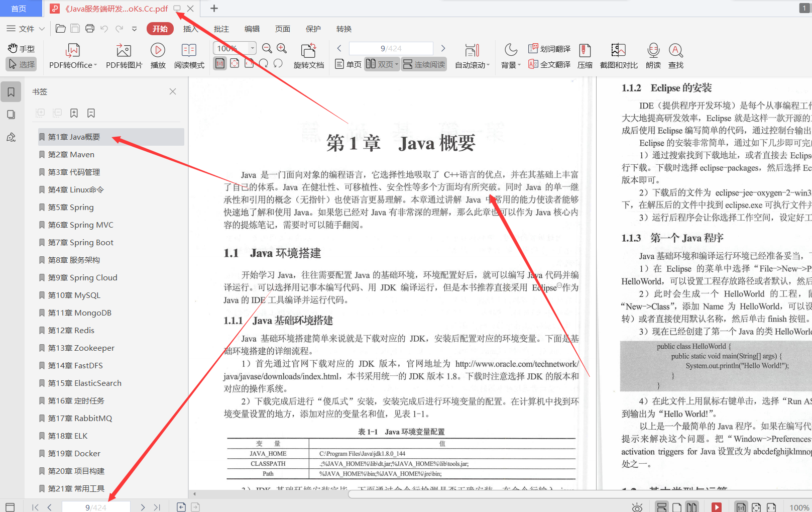Open the 查找 search tool
812x512 pixels.
[675, 55]
